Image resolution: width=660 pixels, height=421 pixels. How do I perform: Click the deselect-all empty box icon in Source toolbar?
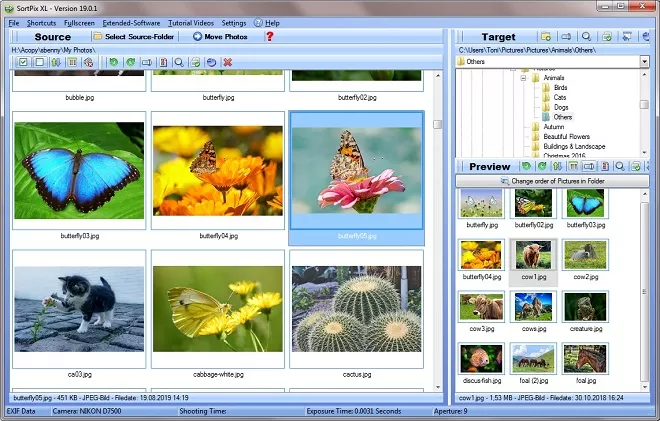pyautogui.click(x=39, y=62)
